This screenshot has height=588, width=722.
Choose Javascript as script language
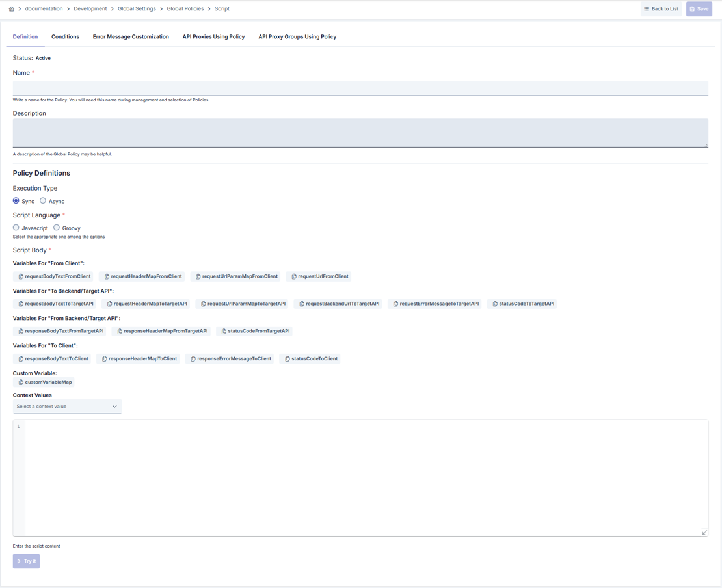click(16, 228)
